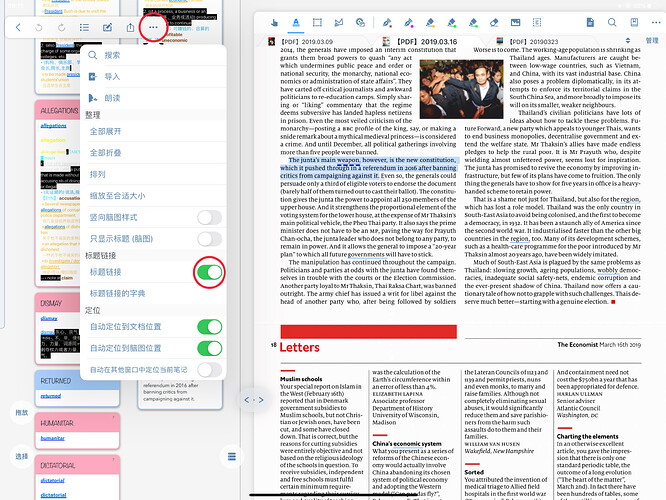This screenshot has height=500, width=666.
Task: Select the rectangle excerpt tool
Action: 317,23
